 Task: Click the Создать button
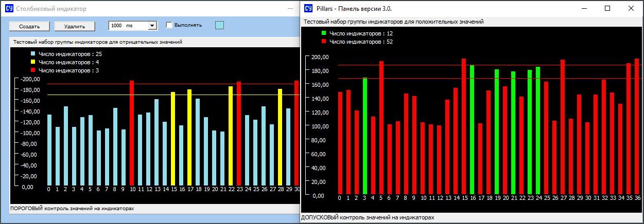tap(29, 26)
